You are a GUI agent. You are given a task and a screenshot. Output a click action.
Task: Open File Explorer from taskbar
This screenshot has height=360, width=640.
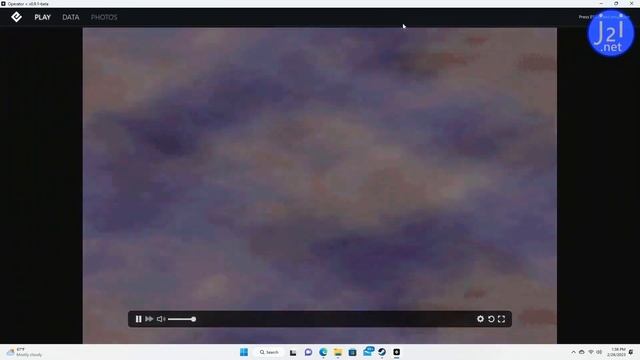[338, 352]
